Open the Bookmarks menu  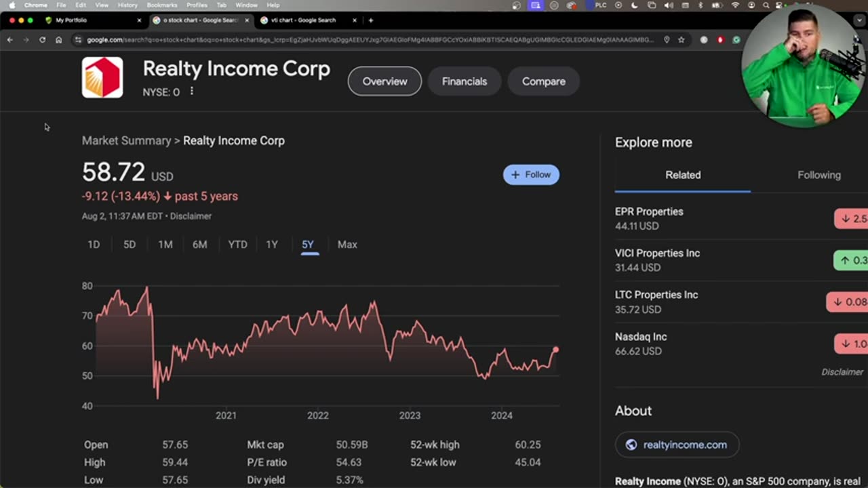tap(162, 5)
